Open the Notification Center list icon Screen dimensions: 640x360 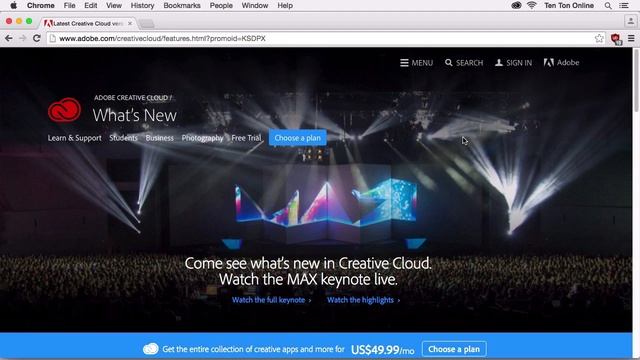point(624,6)
